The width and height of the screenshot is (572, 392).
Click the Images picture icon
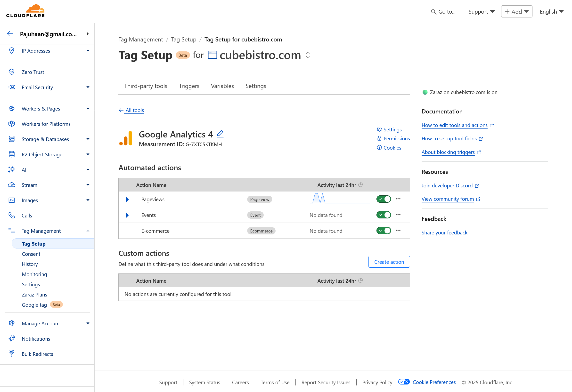click(x=12, y=200)
